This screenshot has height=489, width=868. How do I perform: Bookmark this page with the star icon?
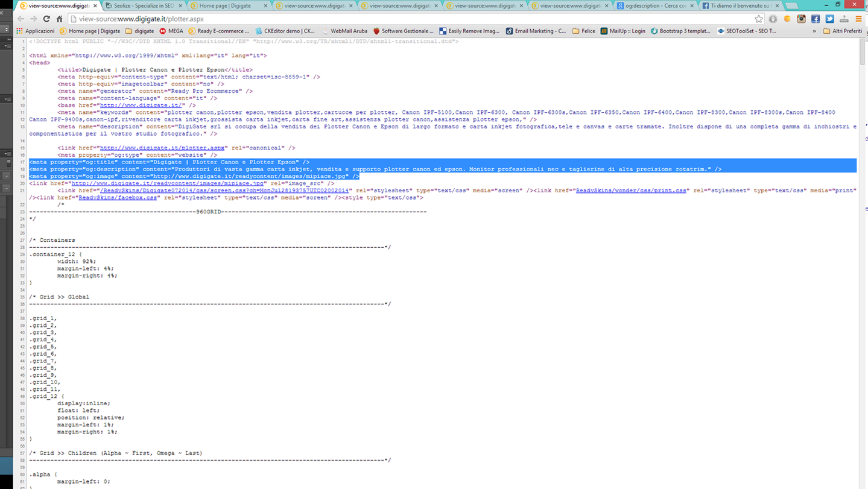pos(759,19)
